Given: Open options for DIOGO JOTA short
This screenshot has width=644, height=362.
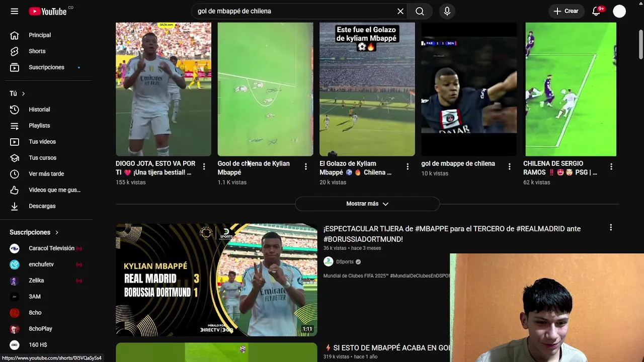Looking at the screenshot, I should [204, 166].
